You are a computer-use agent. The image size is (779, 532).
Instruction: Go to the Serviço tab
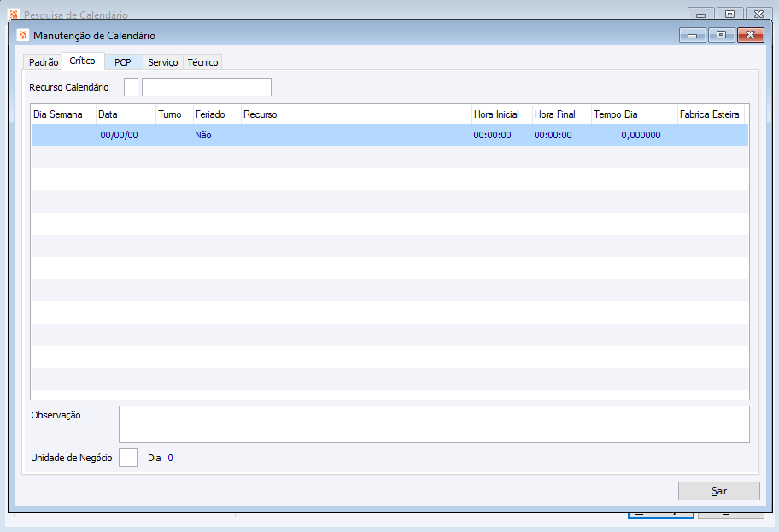pyautogui.click(x=163, y=62)
